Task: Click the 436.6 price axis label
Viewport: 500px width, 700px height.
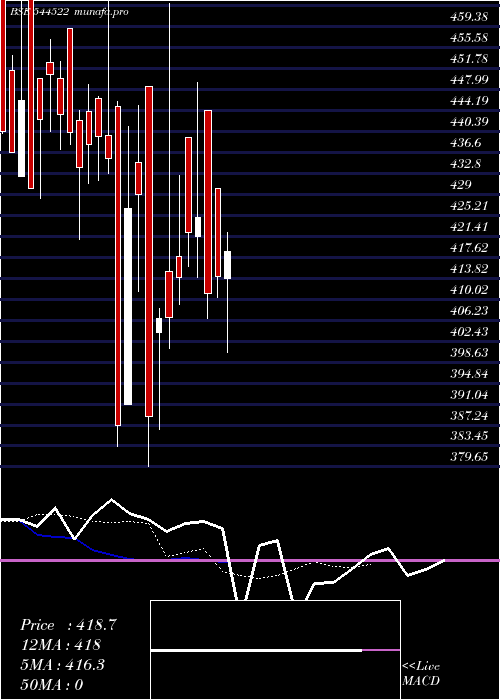Action: point(466,143)
